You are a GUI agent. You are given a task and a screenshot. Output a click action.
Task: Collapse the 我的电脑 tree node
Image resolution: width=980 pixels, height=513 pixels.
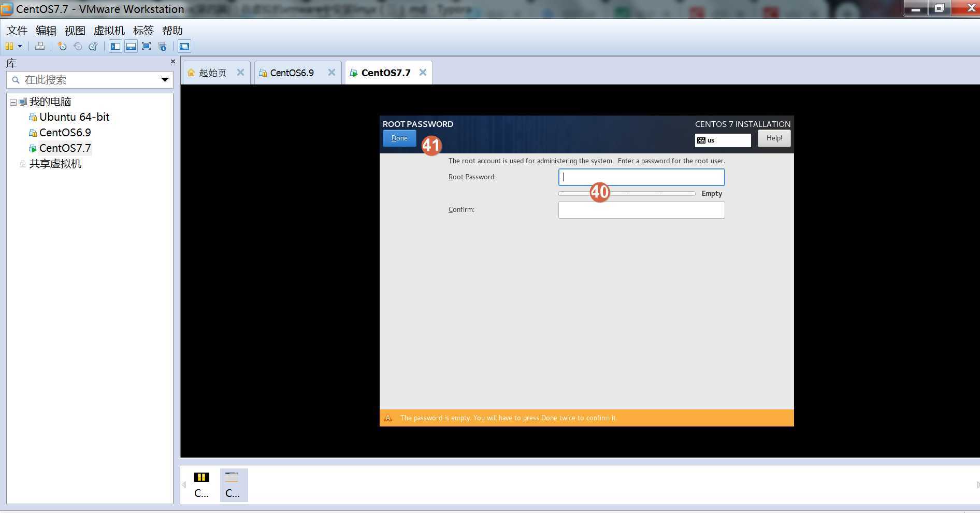[x=13, y=102]
